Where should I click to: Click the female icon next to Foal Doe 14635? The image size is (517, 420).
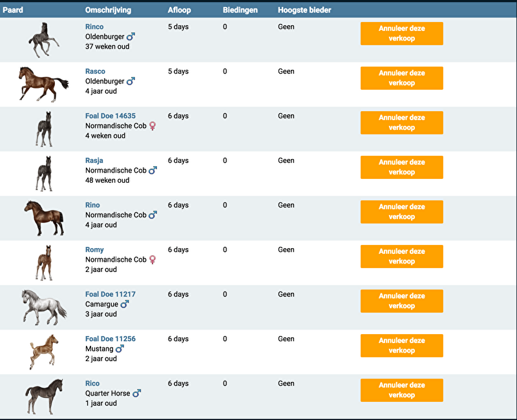153,126
